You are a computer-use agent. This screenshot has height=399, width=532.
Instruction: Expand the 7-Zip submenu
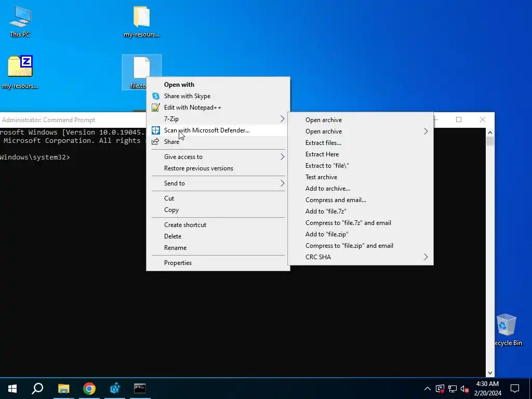[218, 119]
